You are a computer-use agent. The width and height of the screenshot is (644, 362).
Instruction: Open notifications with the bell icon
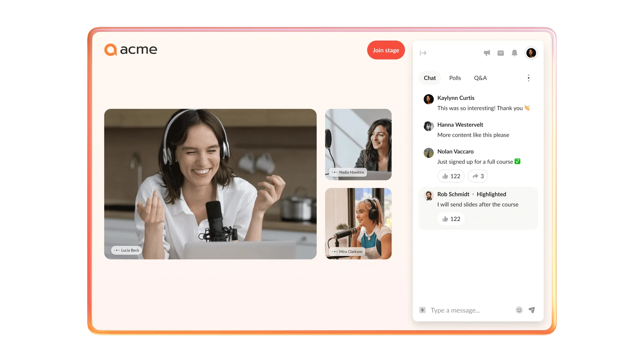[x=514, y=53]
